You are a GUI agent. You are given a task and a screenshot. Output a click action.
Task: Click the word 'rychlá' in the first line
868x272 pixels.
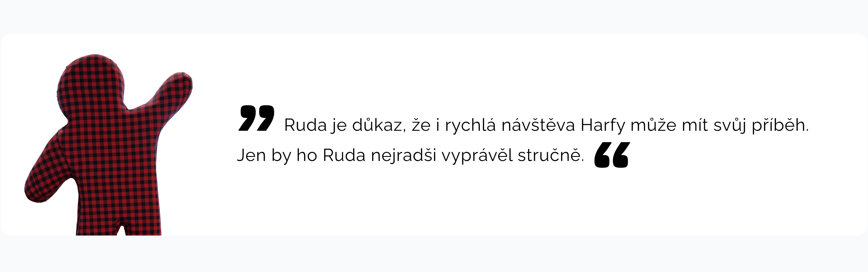tap(470, 126)
